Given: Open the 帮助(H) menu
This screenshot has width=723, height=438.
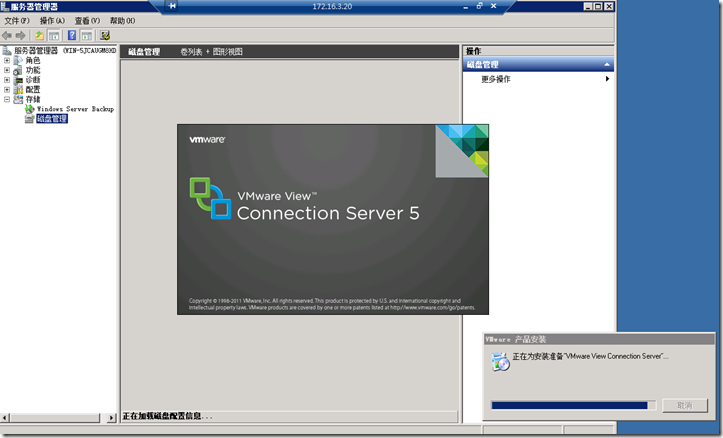Looking at the screenshot, I should pos(122,21).
